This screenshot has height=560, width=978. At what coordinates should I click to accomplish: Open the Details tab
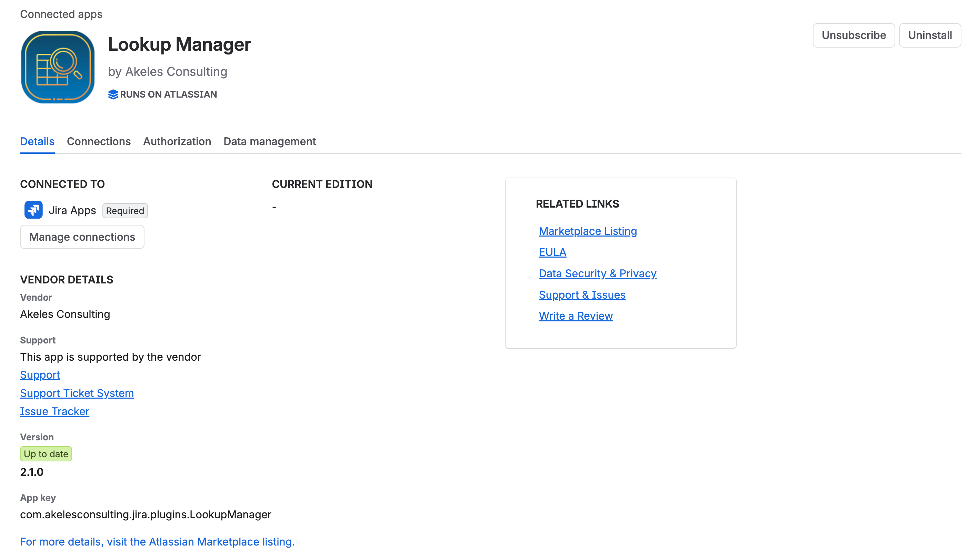[x=37, y=141]
